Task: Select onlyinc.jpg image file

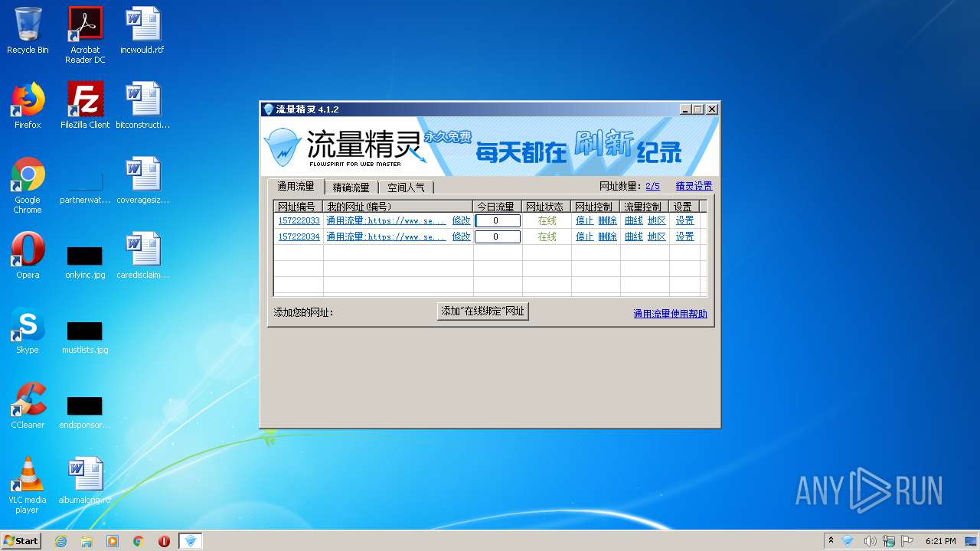Action: 85,262
